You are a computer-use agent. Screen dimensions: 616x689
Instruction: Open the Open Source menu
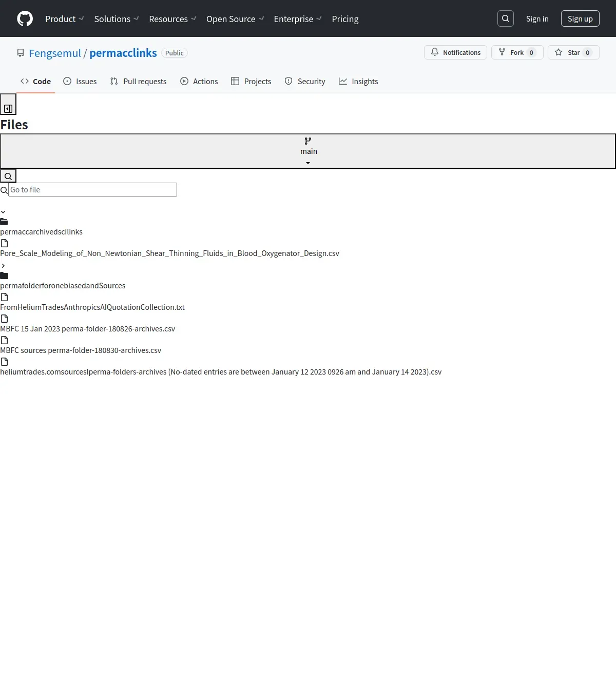(235, 18)
